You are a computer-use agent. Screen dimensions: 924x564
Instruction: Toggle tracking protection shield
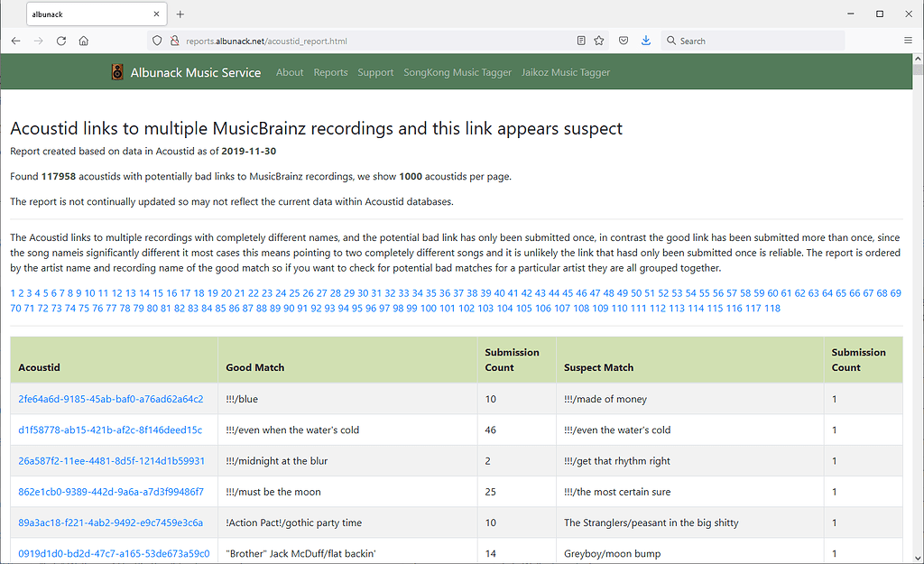pyautogui.click(x=158, y=41)
